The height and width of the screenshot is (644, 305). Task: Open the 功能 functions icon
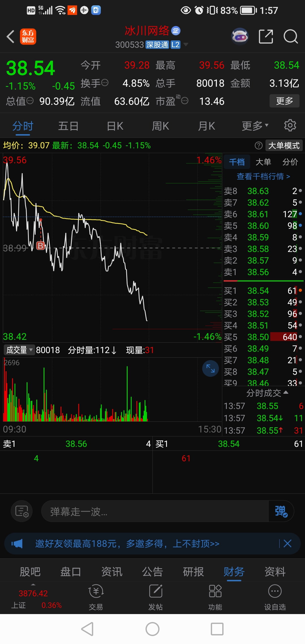[215, 597]
